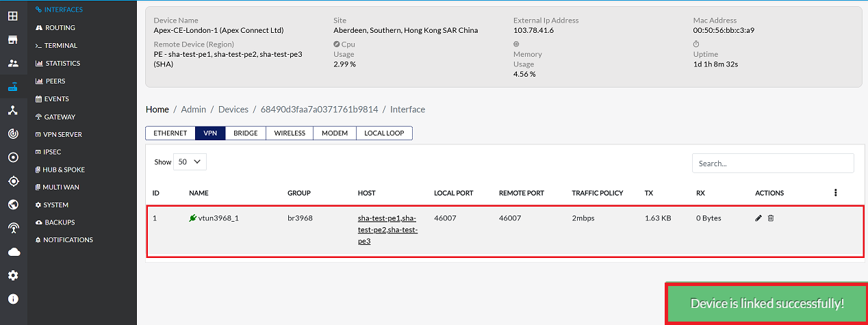The height and width of the screenshot is (325, 868).
Task: Click the dashboard grid icon in sidebar
Action: coord(13,16)
